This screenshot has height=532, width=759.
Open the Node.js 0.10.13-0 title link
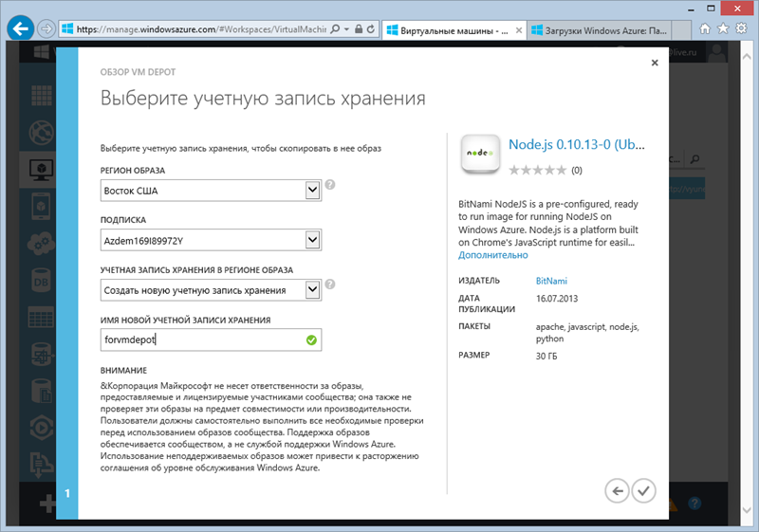click(x=576, y=144)
